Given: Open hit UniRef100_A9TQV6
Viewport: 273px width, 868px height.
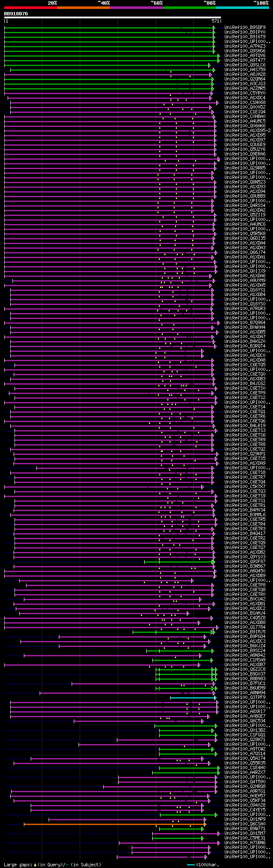Looking at the screenshot, I should coord(245,55).
